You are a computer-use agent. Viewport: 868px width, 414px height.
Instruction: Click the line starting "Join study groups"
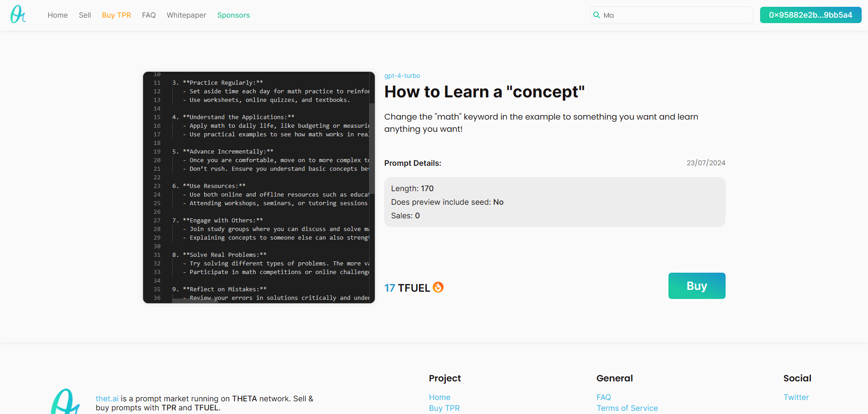point(276,229)
